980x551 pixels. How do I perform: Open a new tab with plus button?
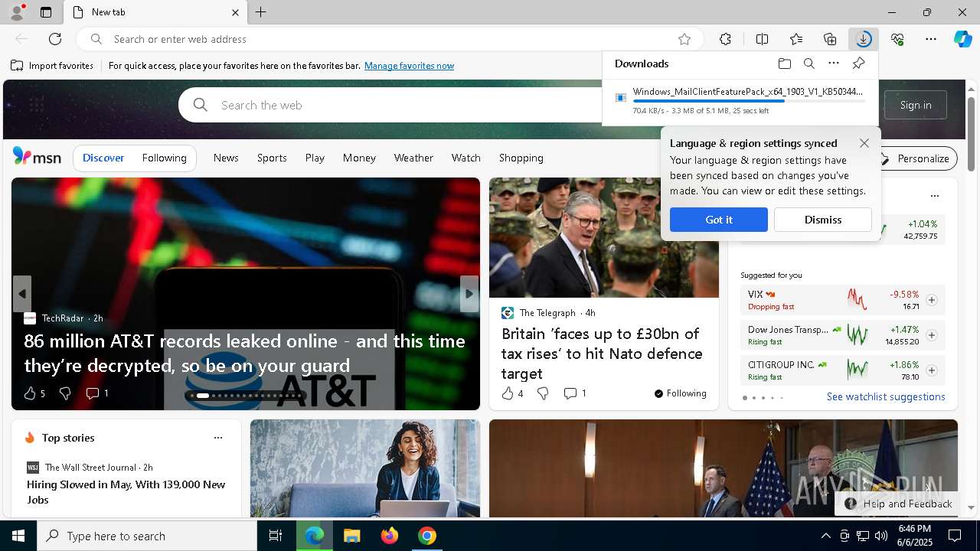pos(261,12)
